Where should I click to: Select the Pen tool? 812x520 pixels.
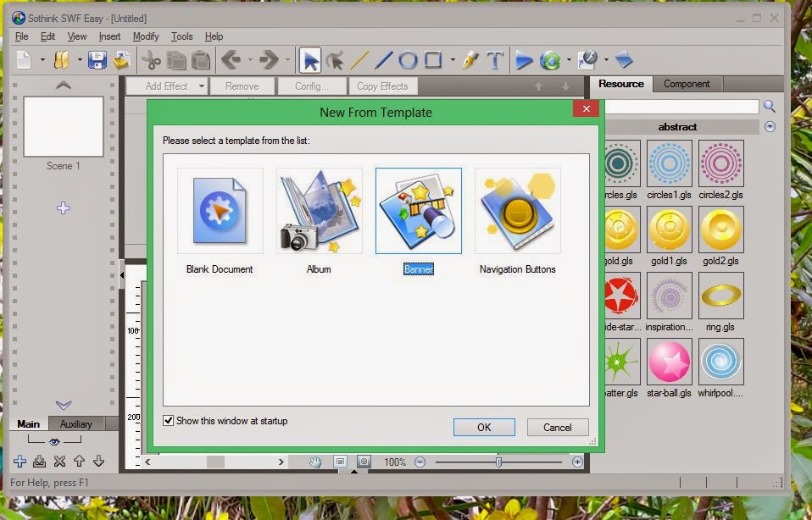470,60
